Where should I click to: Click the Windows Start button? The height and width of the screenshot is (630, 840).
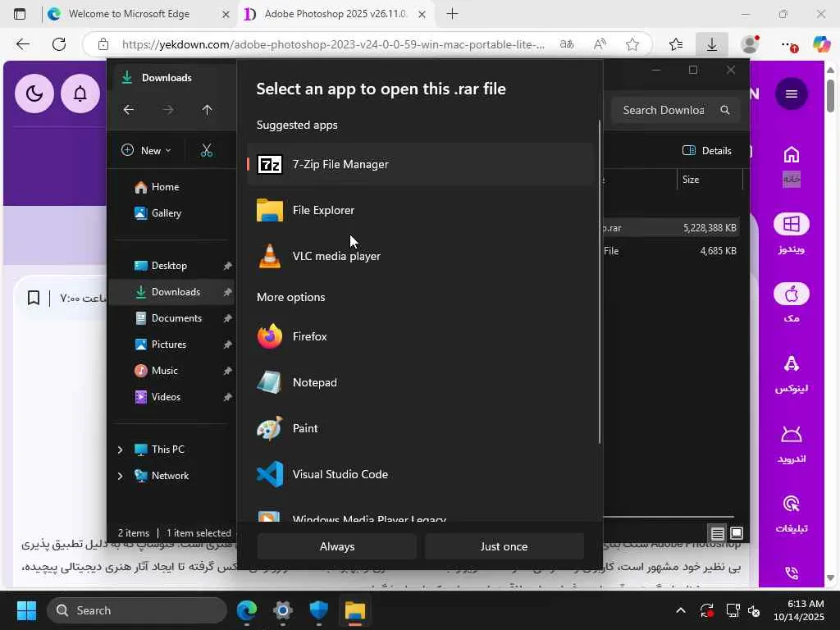pos(26,610)
